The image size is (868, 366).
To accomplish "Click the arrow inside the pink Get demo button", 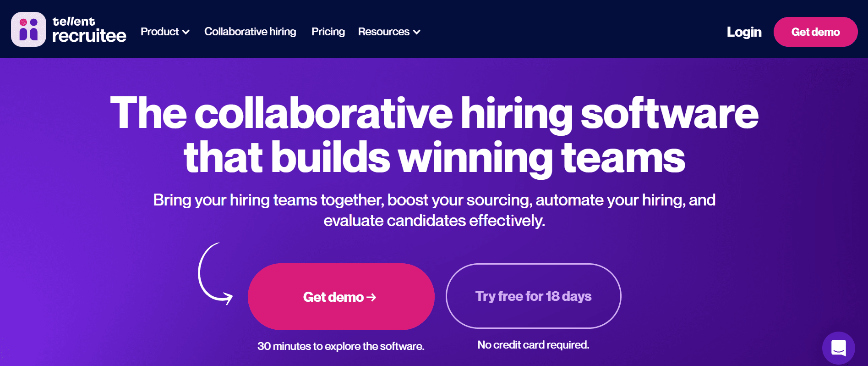I will (x=371, y=297).
